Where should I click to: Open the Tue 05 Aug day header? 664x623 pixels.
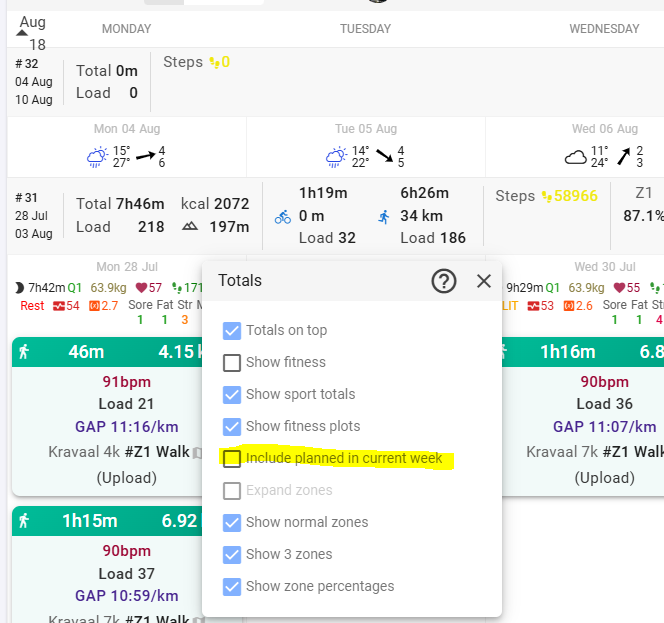(365, 129)
